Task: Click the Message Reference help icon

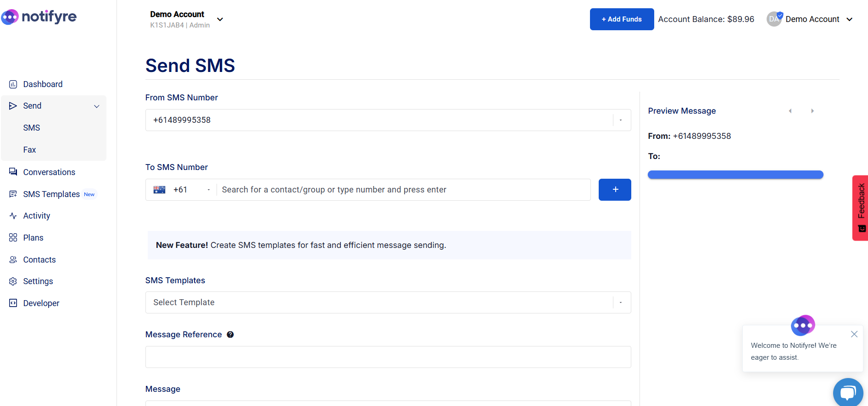Action: pyautogui.click(x=230, y=335)
